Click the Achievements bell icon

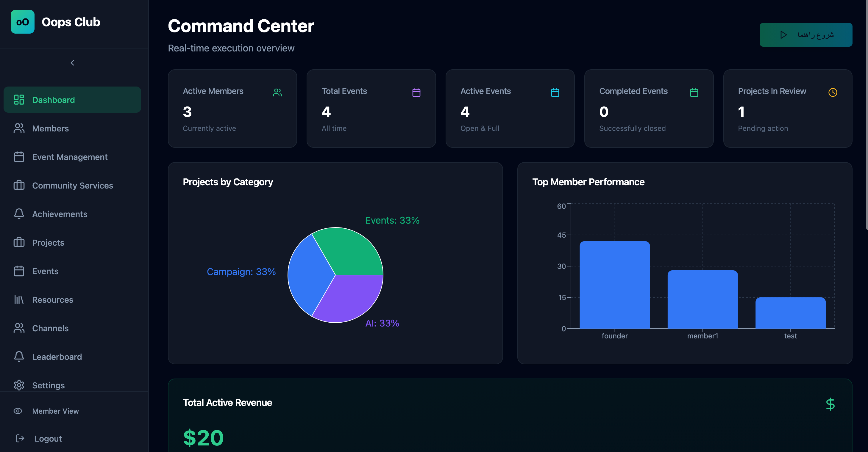tap(19, 214)
